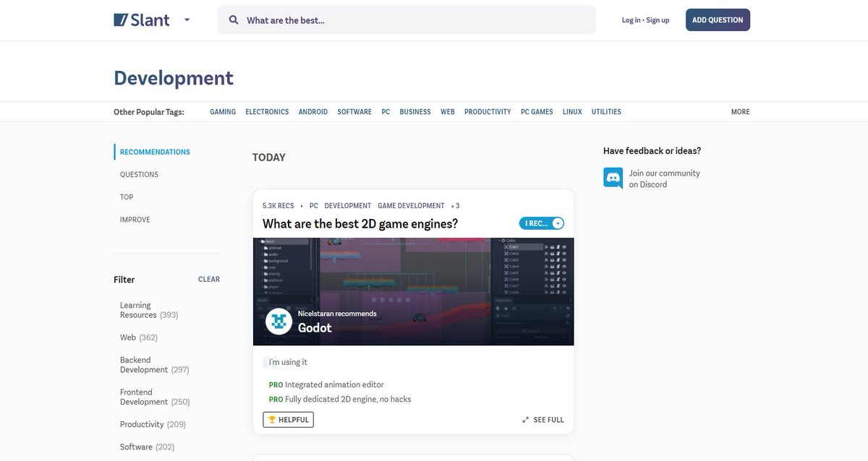The image size is (868, 461).
Task: Open the PC GAMES tag
Action: pyautogui.click(x=537, y=112)
